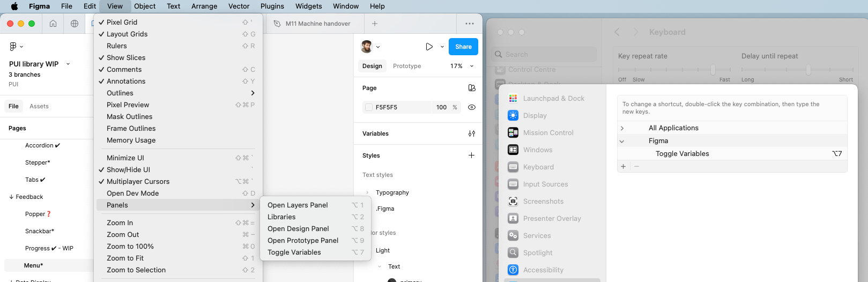Open the Object menu
This screenshot has width=868, height=282.
145,6
